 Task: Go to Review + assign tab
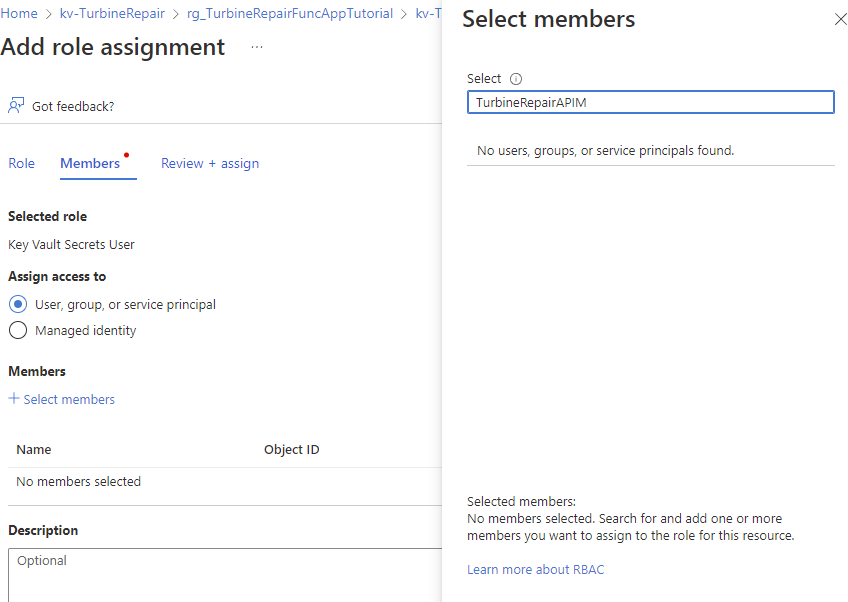point(210,163)
